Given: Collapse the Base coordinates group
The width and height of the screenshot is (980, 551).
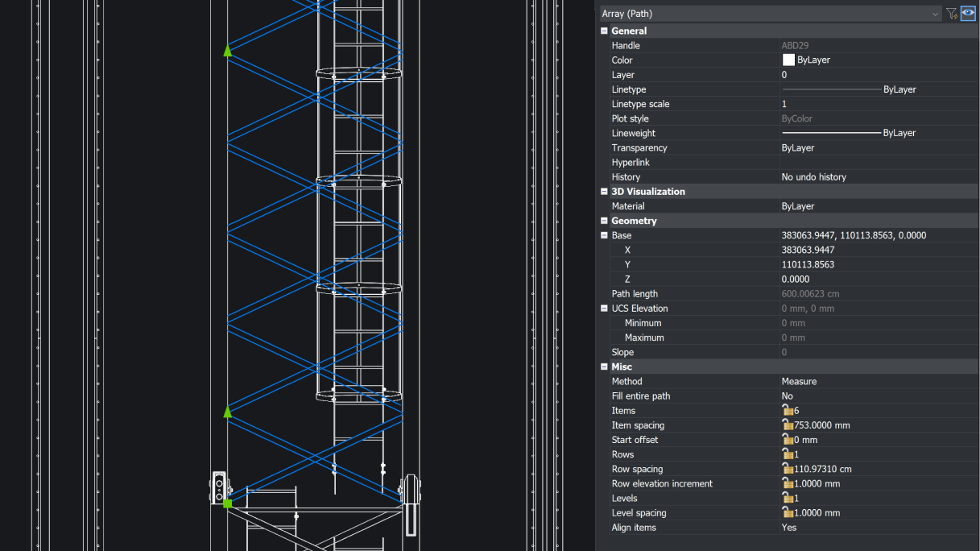Looking at the screenshot, I should (x=604, y=235).
